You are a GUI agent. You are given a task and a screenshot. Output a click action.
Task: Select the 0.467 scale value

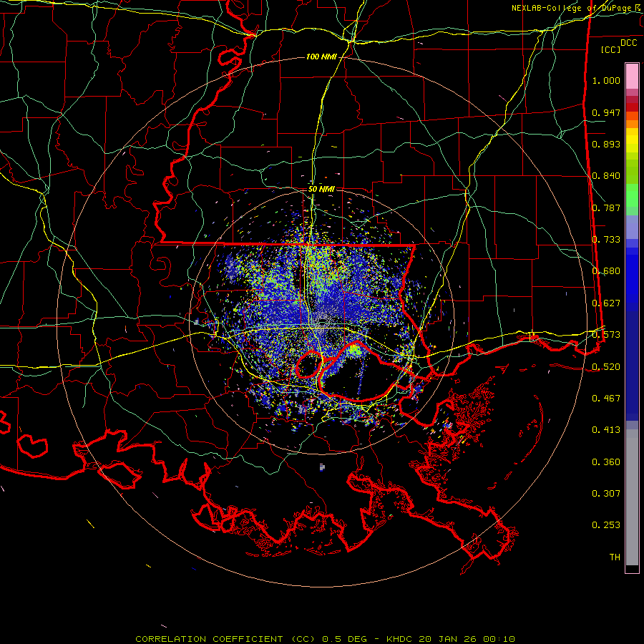[606, 399]
